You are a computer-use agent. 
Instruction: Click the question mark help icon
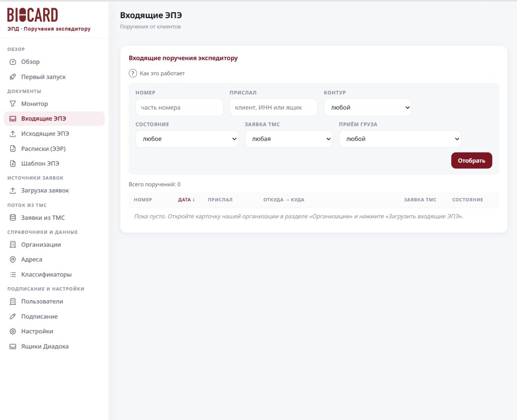pyautogui.click(x=133, y=73)
